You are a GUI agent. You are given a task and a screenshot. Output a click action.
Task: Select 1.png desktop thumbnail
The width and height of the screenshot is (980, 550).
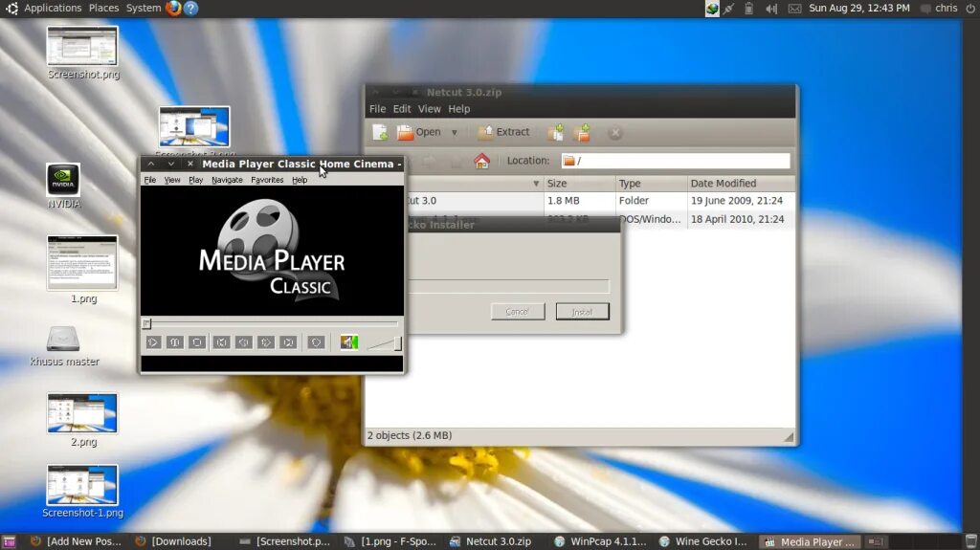82,262
